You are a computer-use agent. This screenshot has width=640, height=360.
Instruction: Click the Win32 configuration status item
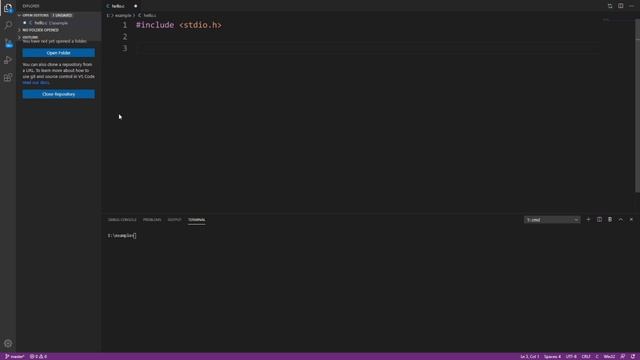pyautogui.click(x=609, y=356)
